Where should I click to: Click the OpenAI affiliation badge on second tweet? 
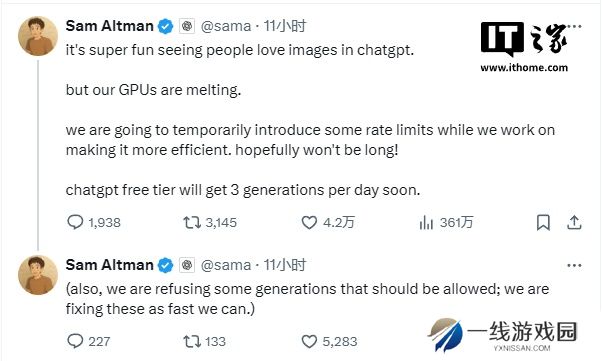coord(187,265)
